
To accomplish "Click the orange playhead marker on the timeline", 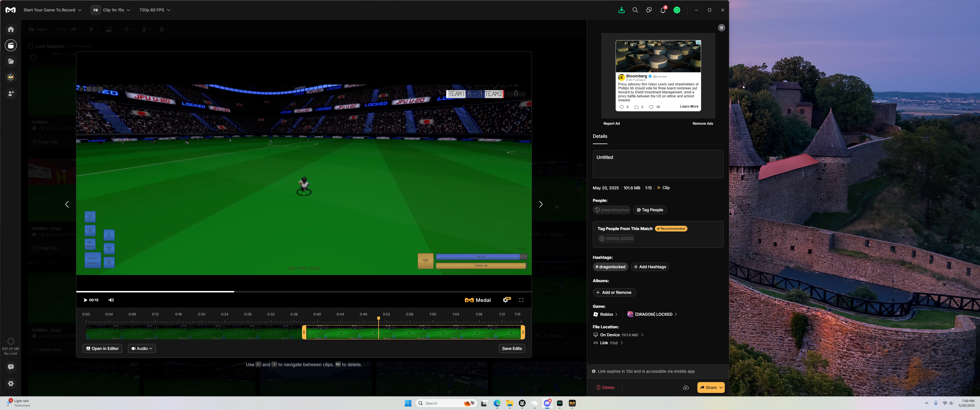I will point(379,318).
